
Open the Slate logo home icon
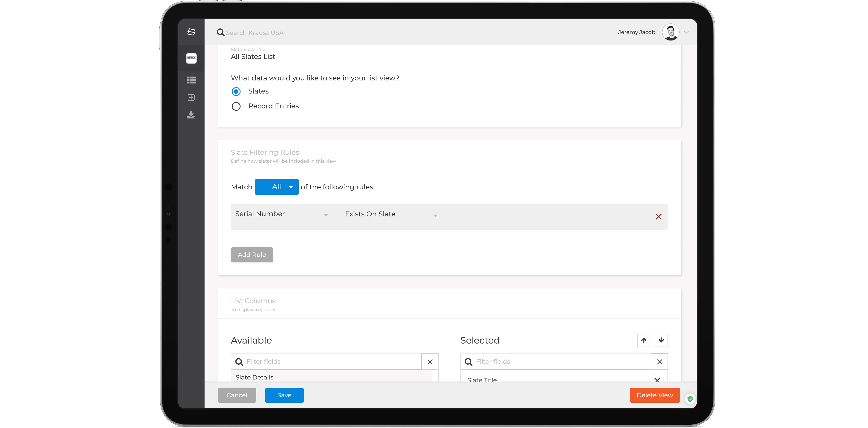[x=191, y=32]
